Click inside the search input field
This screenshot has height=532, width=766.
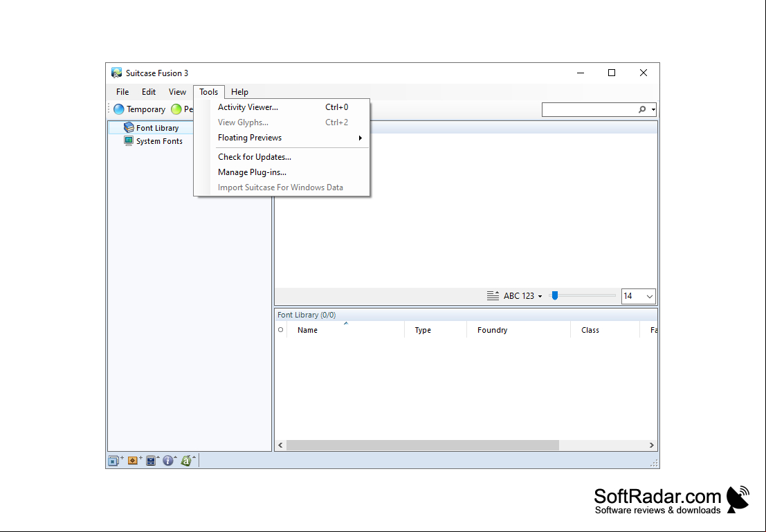[590, 109]
